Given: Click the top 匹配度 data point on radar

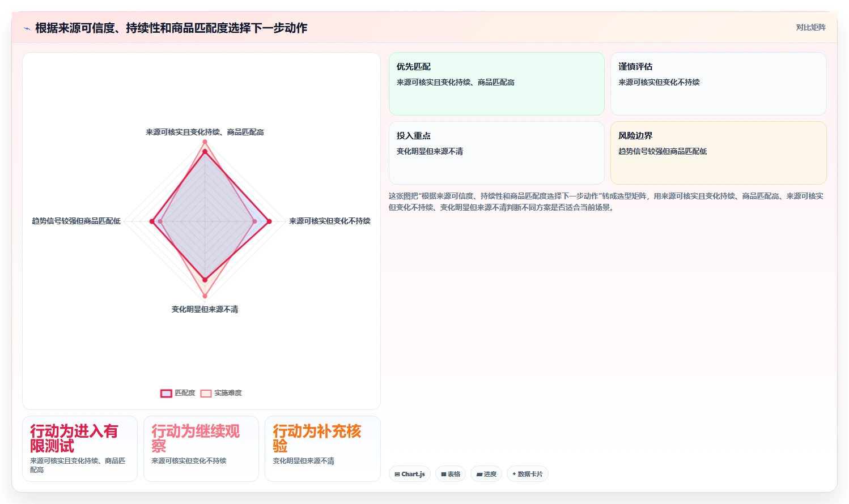Looking at the screenshot, I should [x=205, y=151].
